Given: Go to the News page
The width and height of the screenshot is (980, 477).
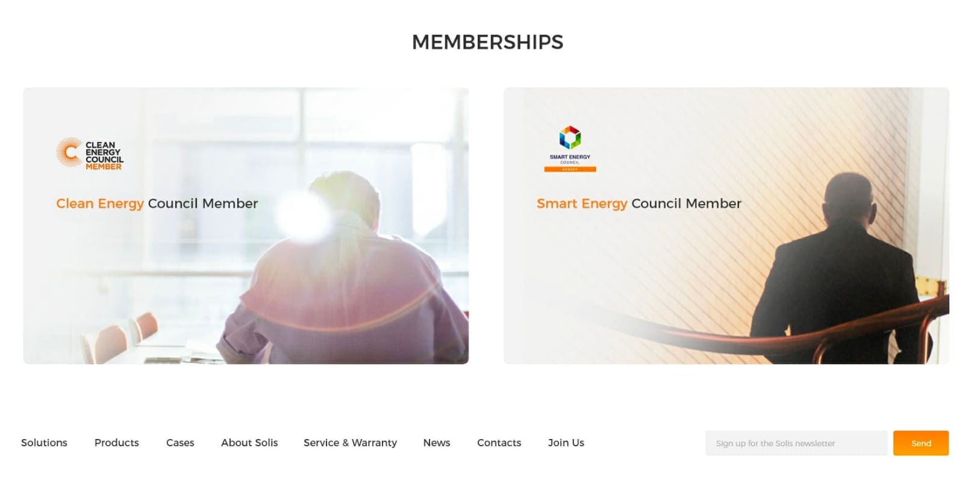Looking at the screenshot, I should tap(437, 443).
